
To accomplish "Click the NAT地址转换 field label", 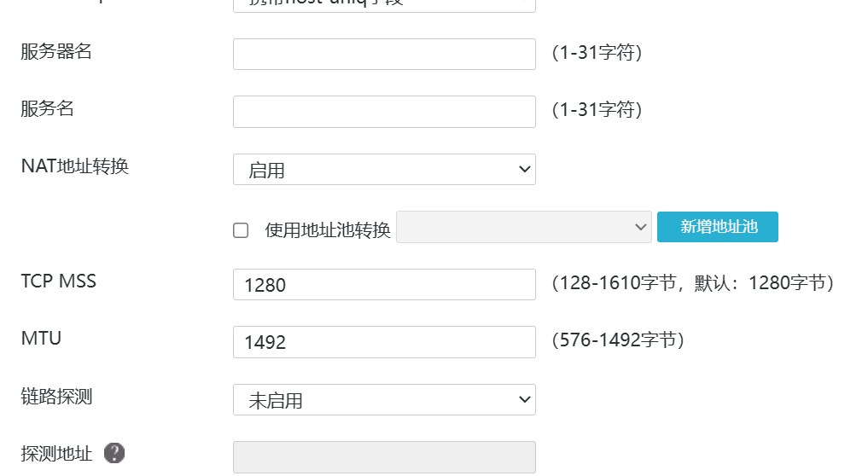I will [74, 166].
